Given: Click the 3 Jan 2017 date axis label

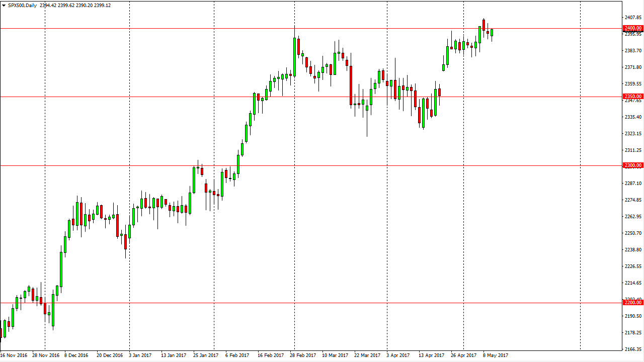Looking at the screenshot, I should pyautogui.click(x=140, y=355).
